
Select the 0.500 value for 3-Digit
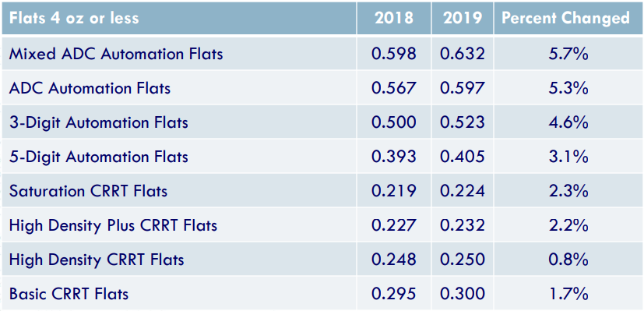click(394, 122)
